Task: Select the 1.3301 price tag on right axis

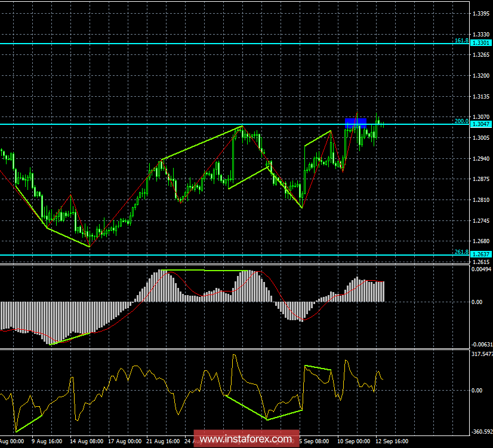Action: [480, 42]
